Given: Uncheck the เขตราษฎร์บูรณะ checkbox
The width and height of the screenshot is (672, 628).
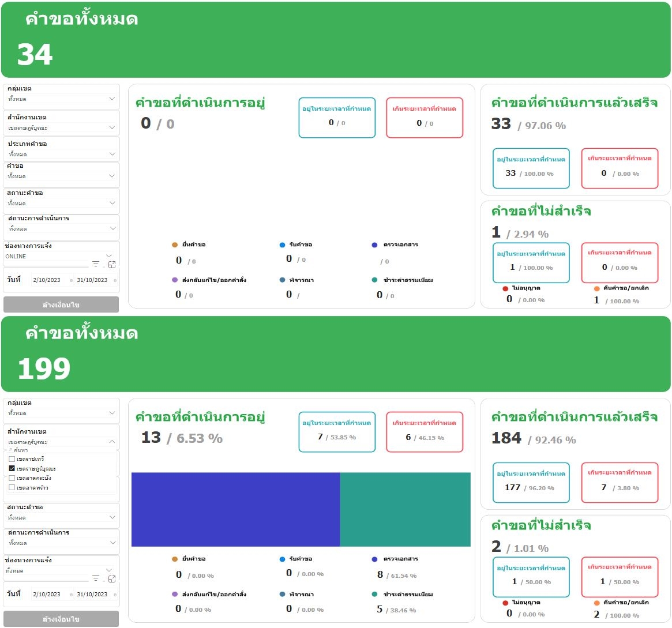Looking at the screenshot, I should click(x=12, y=469).
